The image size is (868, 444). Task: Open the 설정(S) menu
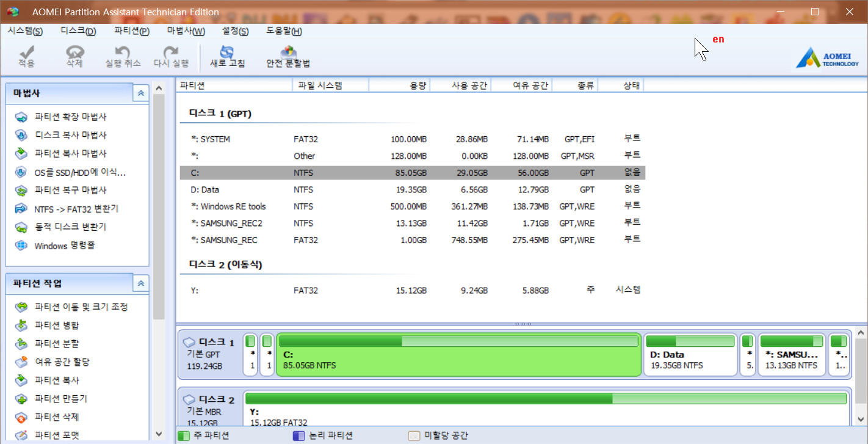235,31
